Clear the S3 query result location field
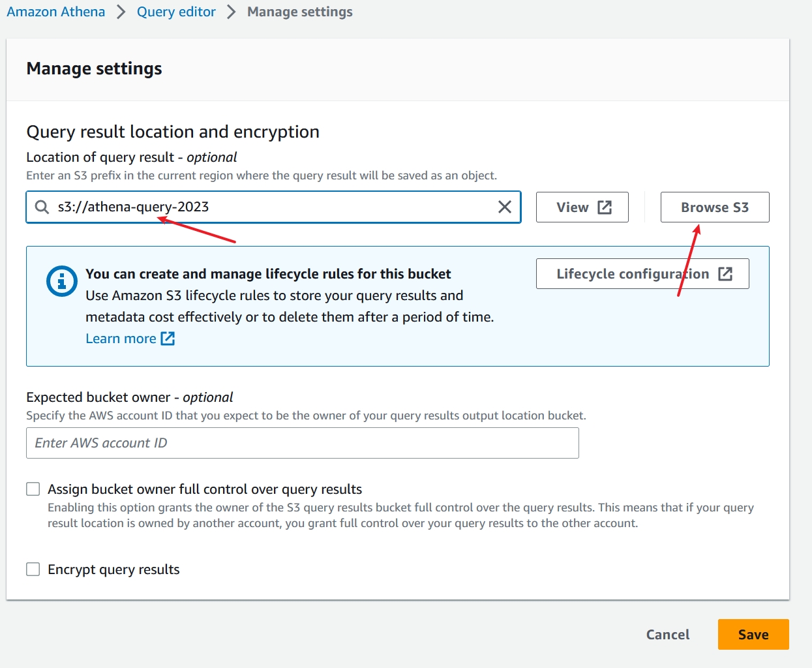This screenshot has height=668, width=812. pos(504,207)
